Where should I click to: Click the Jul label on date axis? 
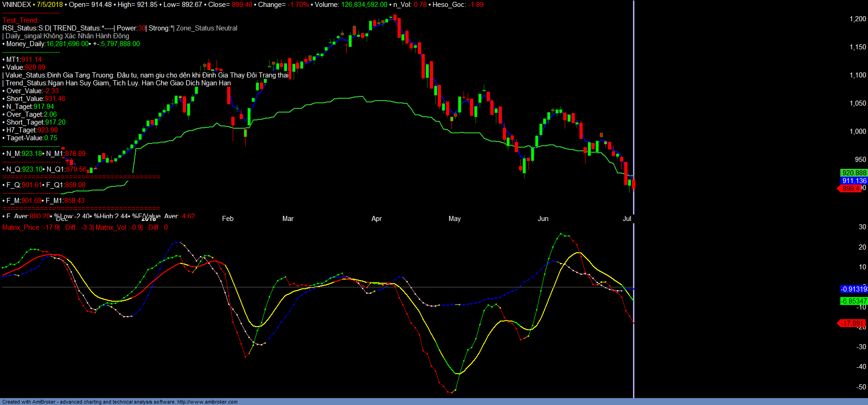[627, 219]
